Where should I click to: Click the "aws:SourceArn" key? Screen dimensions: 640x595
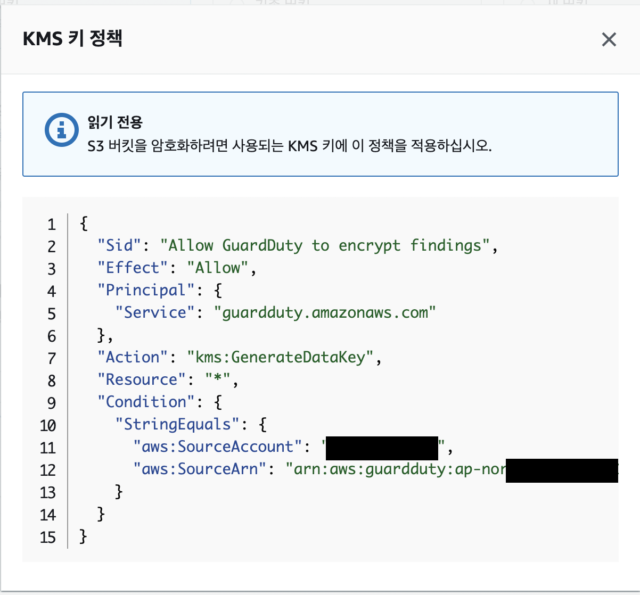200,469
